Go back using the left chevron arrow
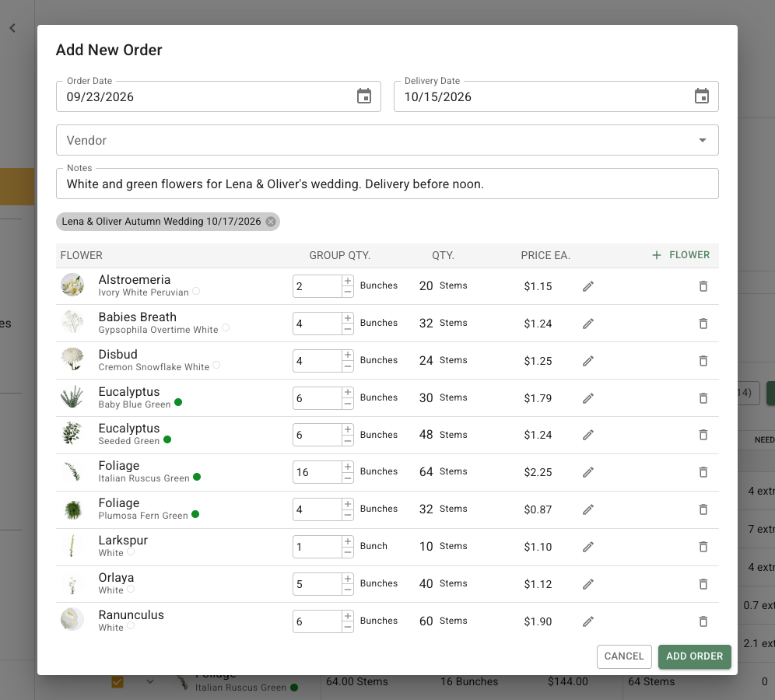The image size is (775, 700). [x=13, y=28]
